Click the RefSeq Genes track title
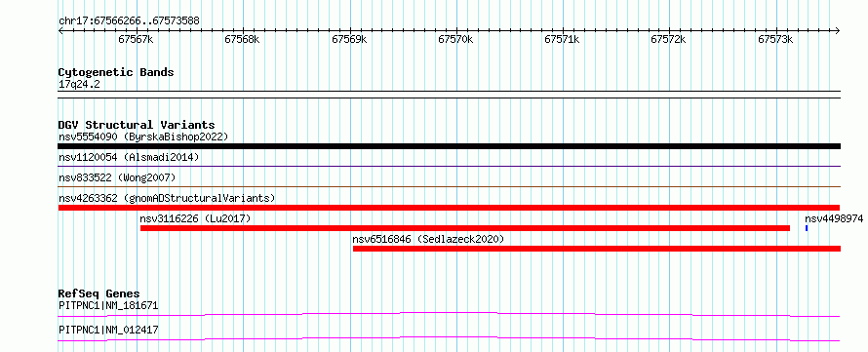 tap(99, 293)
